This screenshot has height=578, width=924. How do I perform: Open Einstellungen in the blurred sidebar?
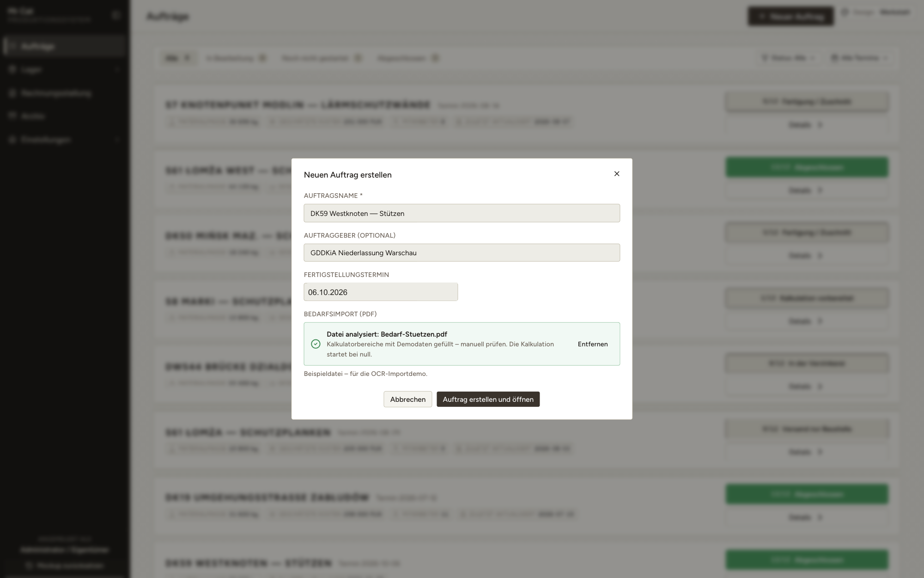tap(65, 139)
